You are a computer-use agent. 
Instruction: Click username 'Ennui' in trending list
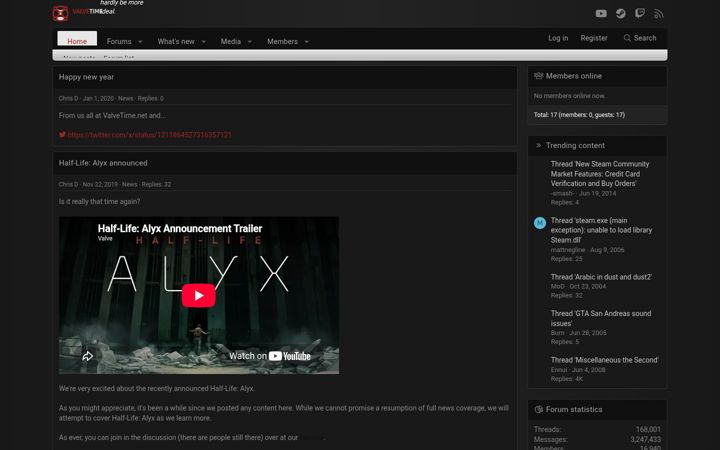[x=559, y=370]
